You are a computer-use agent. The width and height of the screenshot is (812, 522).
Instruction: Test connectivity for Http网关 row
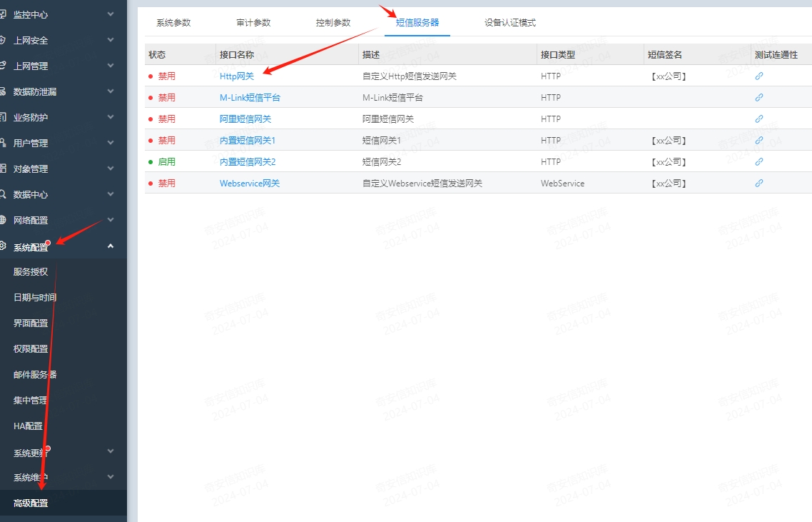point(758,76)
